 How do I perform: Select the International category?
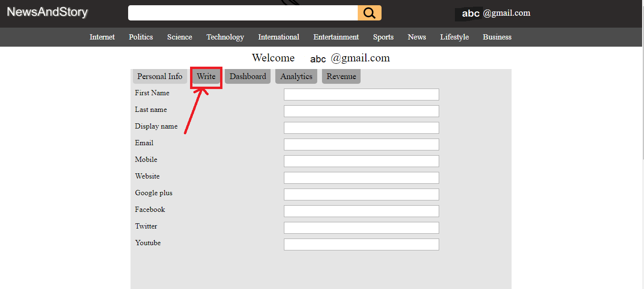pyautogui.click(x=279, y=37)
